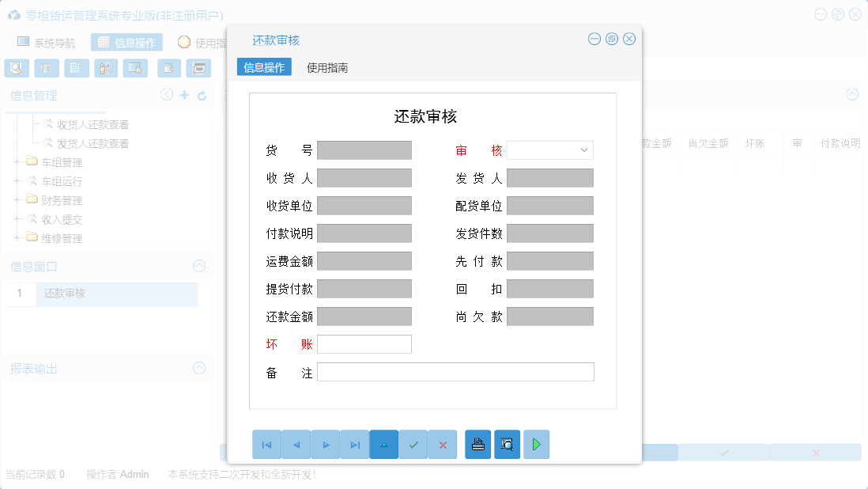Cancel using the red X button
This screenshot has width=868, height=489.
[442, 444]
